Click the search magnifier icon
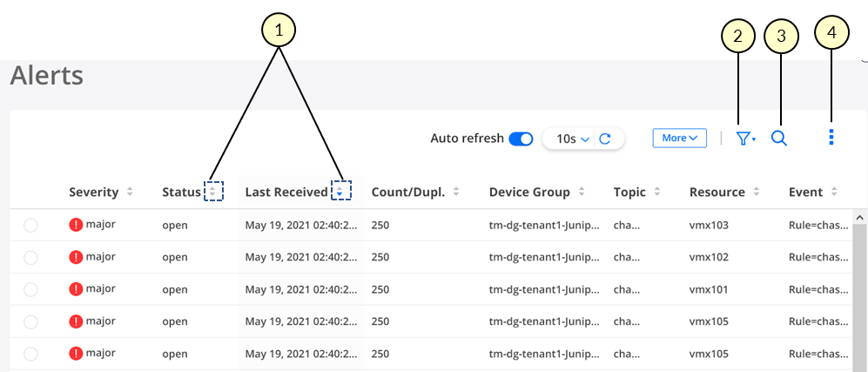Viewport: 868px width, 372px height. pyautogui.click(x=779, y=139)
